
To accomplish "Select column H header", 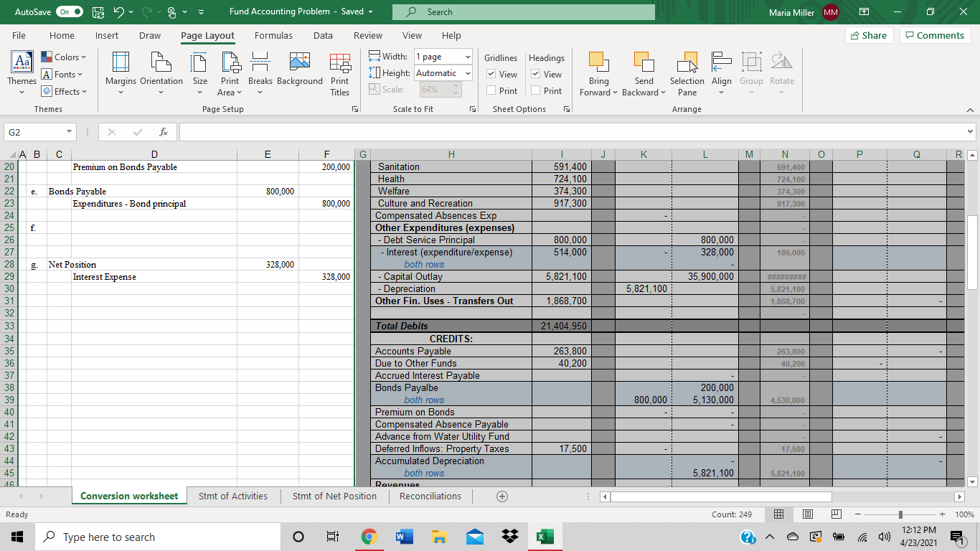I will pyautogui.click(x=451, y=154).
